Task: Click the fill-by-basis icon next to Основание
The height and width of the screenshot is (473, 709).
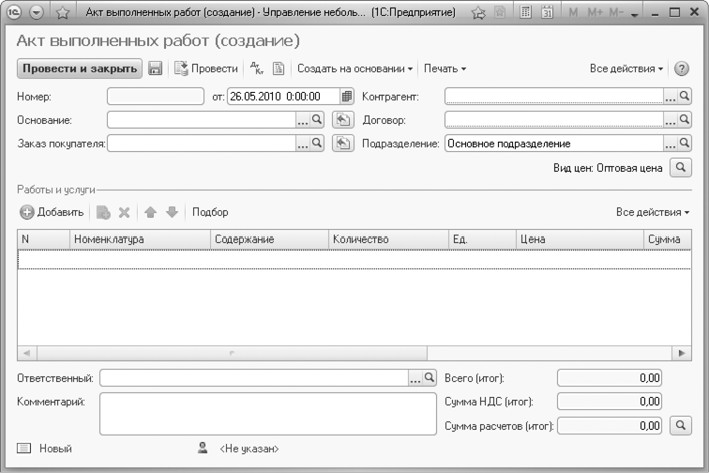Action: 343,120
